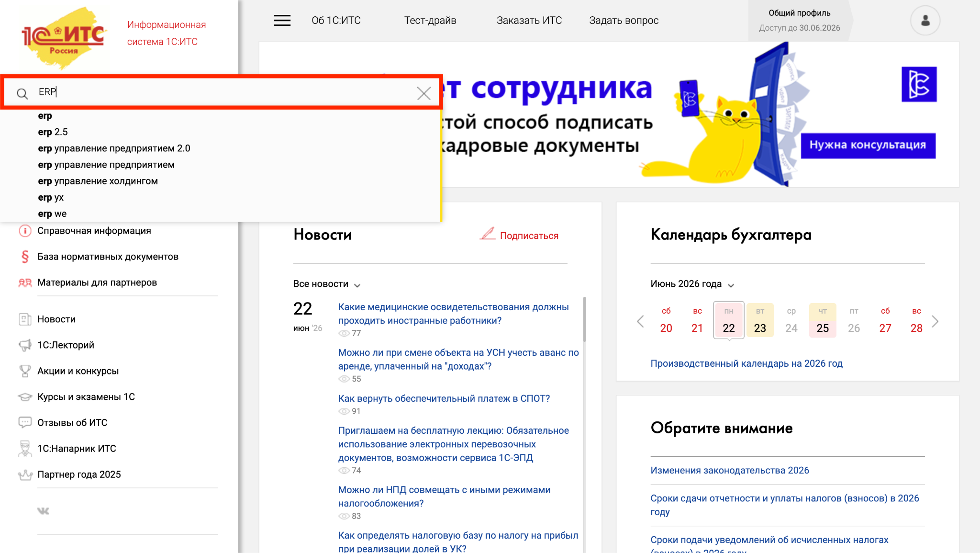Open news Как вернуть обеспечительный платеж в СПОТ
Image resolution: width=980 pixels, height=553 pixels.
click(x=444, y=398)
